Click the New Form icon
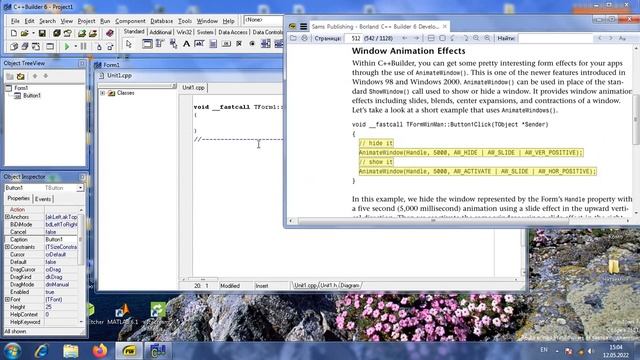 (x=50, y=46)
